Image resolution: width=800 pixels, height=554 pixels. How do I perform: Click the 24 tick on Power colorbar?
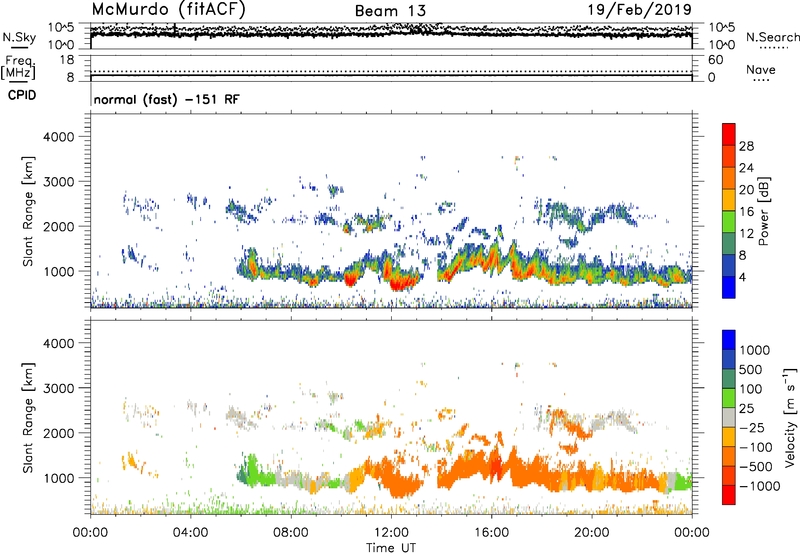(746, 168)
